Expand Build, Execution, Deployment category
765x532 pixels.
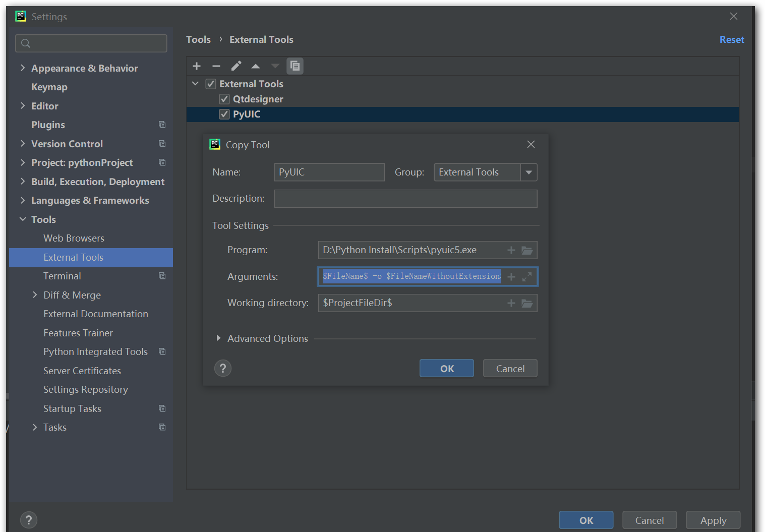point(23,181)
